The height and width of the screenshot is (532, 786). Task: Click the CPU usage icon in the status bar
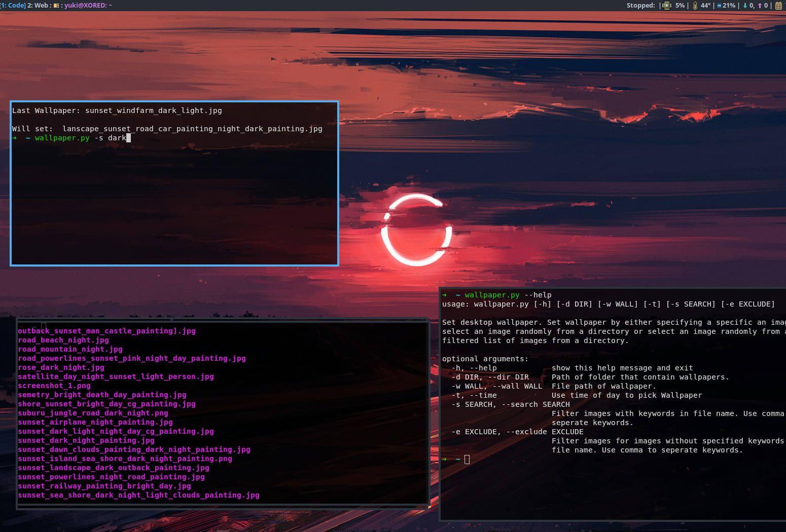tap(666, 6)
